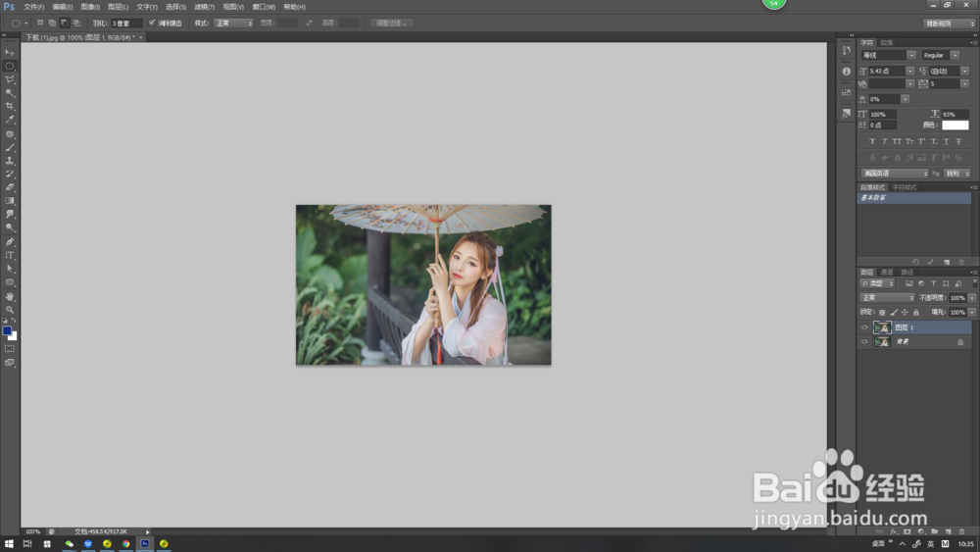Hide the 背景 layer
Viewport: 980px width, 552px height.
pyautogui.click(x=864, y=342)
